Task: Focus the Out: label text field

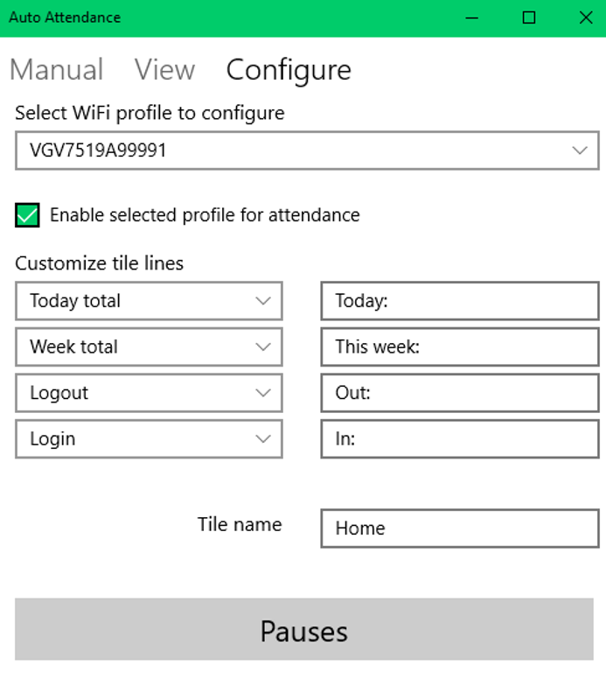Action: pyautogui.click(x=459, y=393)
